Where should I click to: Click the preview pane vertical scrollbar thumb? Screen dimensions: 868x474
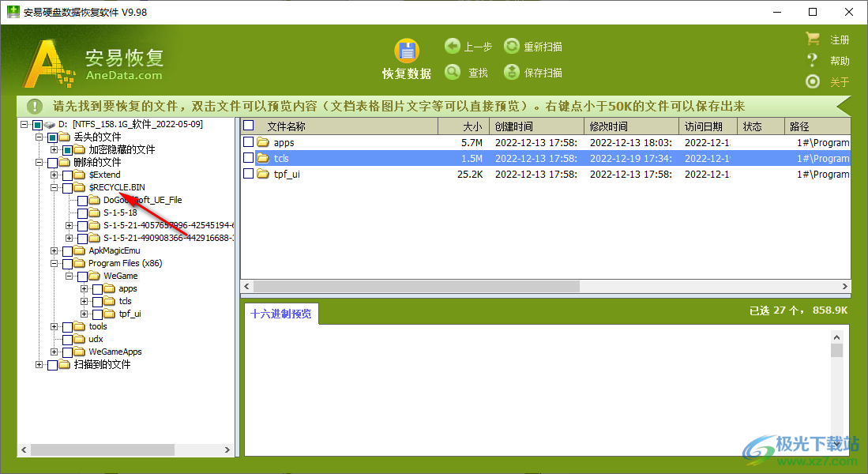[x=836, y=351]
